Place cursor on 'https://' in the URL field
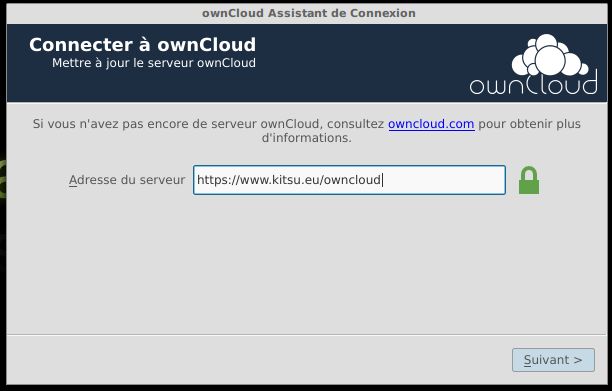Screen dimensions: 612x391 click(x=218, y=180)
